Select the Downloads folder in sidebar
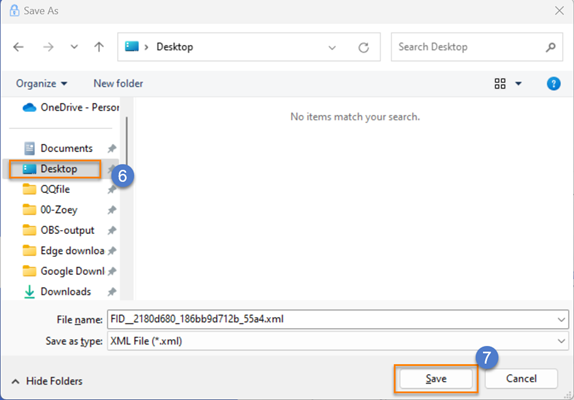Screen dimensions: 574x400 click(65, 292)
